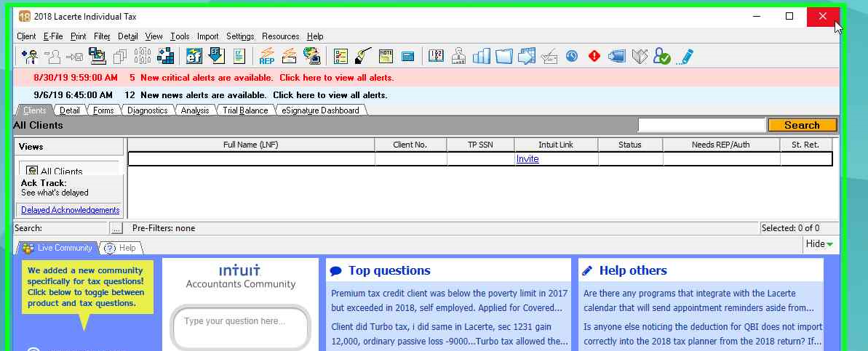Click the open book 1?2 icon
The height and width of the screenshot is (351, 868).
437,57
